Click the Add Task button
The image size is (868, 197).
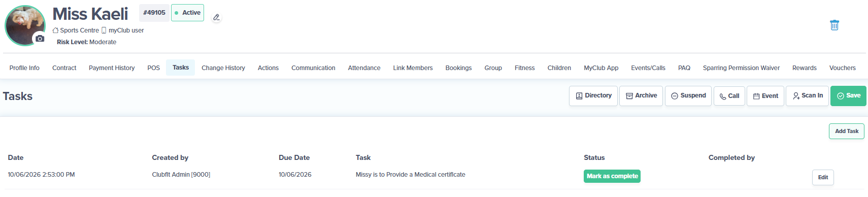pyautogui.click(x=846, y=131)
